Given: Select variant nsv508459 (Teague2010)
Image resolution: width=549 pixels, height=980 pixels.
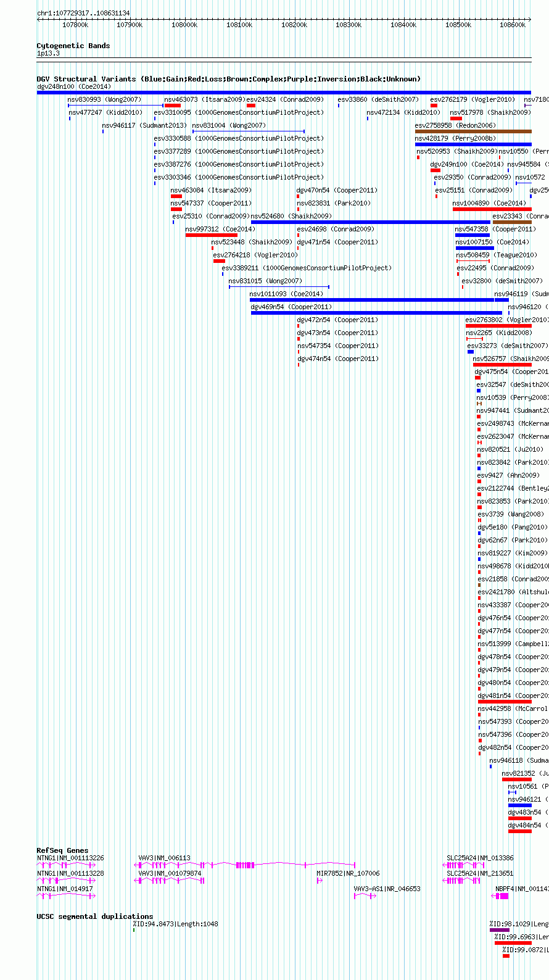Looking at the screenshot, I should tap(497, 255).
